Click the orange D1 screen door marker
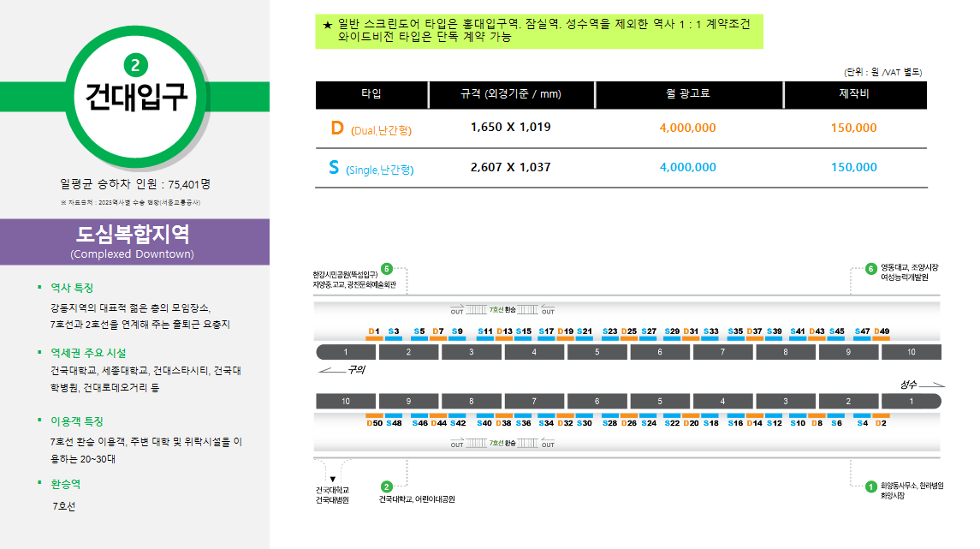The height and width of the screenshot is (549, 980). (374, 331)
